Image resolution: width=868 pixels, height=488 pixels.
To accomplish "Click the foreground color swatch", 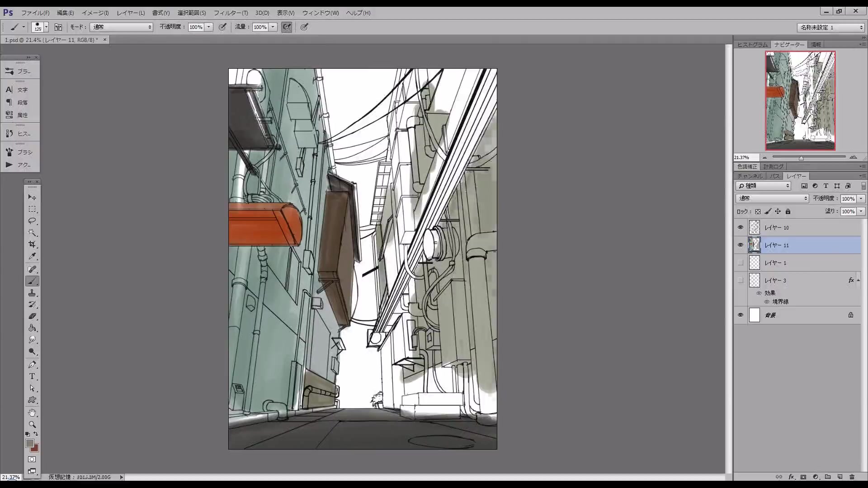I will pyautogui.click(x=29, y=443).
